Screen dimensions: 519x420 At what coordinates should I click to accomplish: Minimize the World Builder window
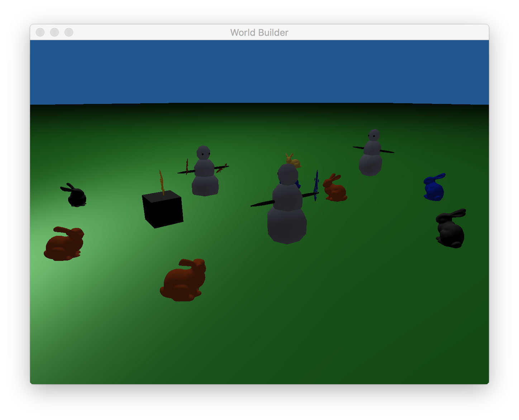coord(54,32)
